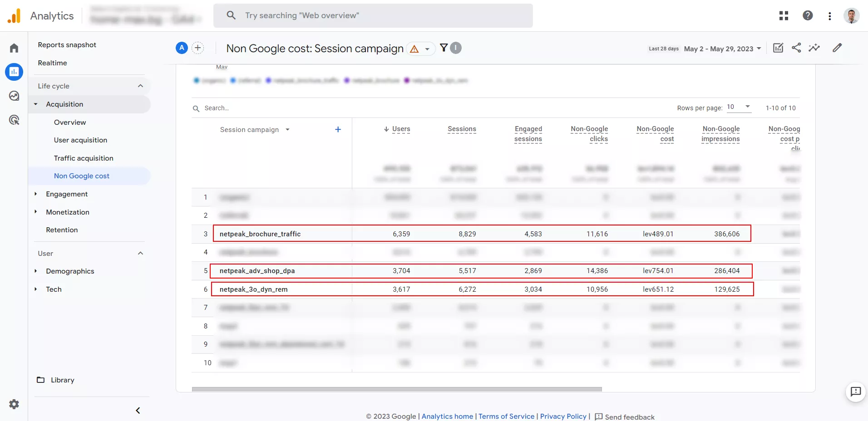Click the grey filter indicator badge beside the funnel
The image size is (868, 421).
click(456, 48)
